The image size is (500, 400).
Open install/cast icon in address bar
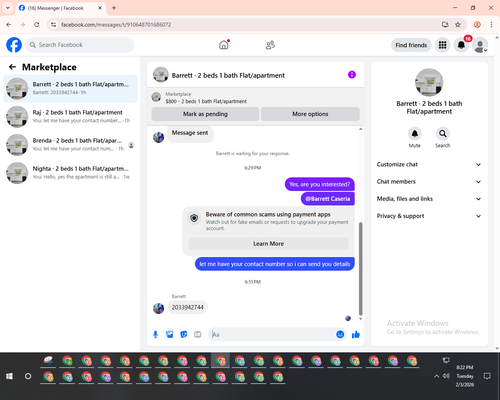445,25
